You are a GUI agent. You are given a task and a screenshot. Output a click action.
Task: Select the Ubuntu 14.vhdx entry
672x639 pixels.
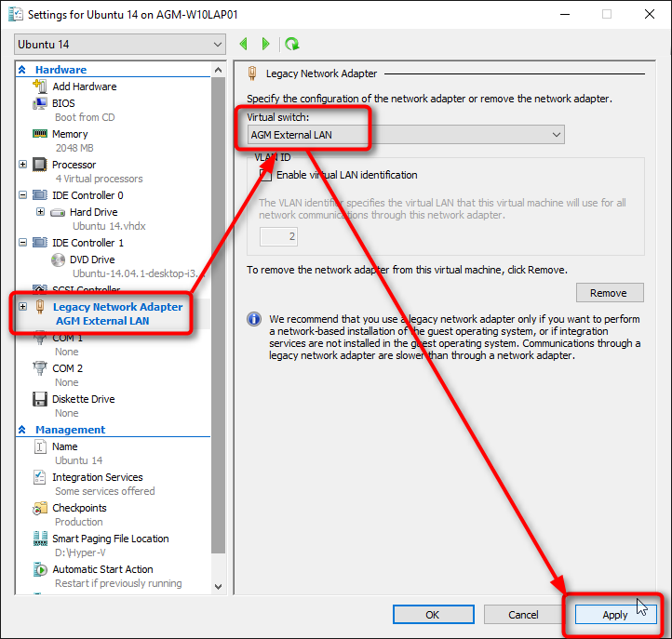pyautogui.click(x=109, y=226)
